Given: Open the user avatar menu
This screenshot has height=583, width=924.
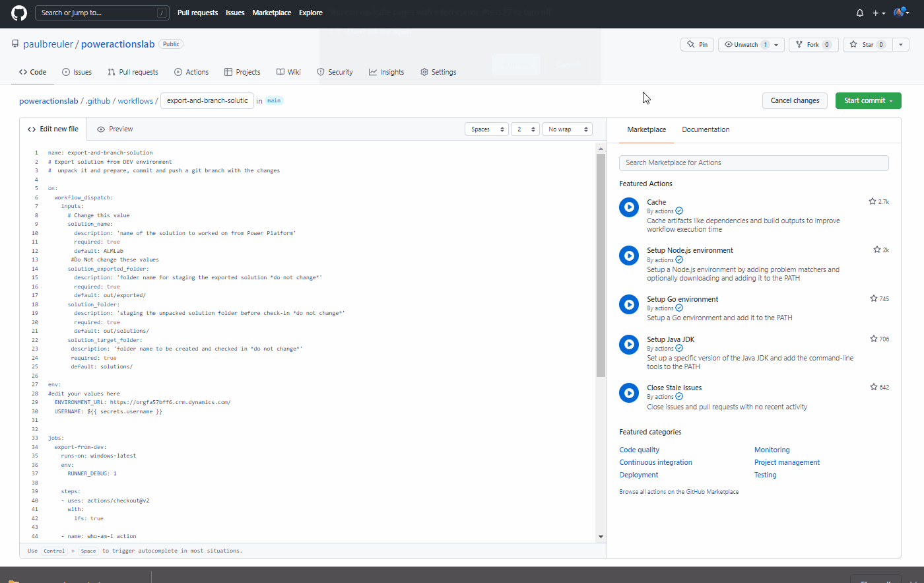Looking at the screenshot, I should coord(898,13).
